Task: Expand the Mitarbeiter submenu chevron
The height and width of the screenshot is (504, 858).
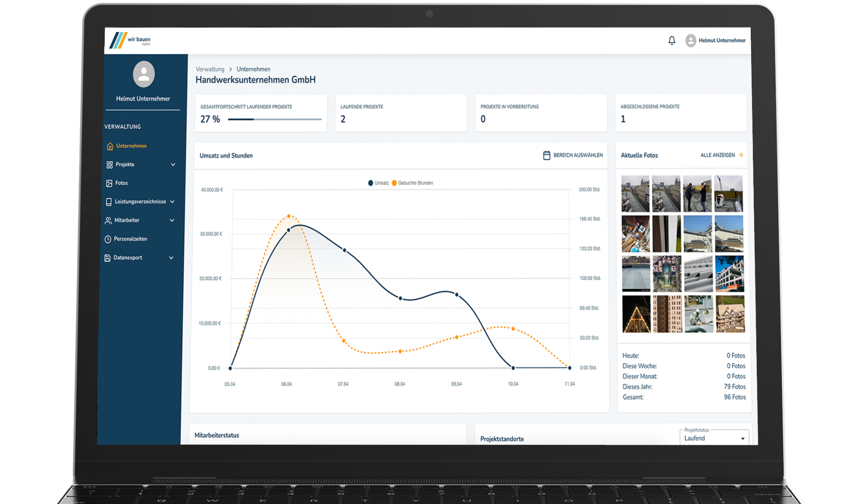Action: coord(172,221)
